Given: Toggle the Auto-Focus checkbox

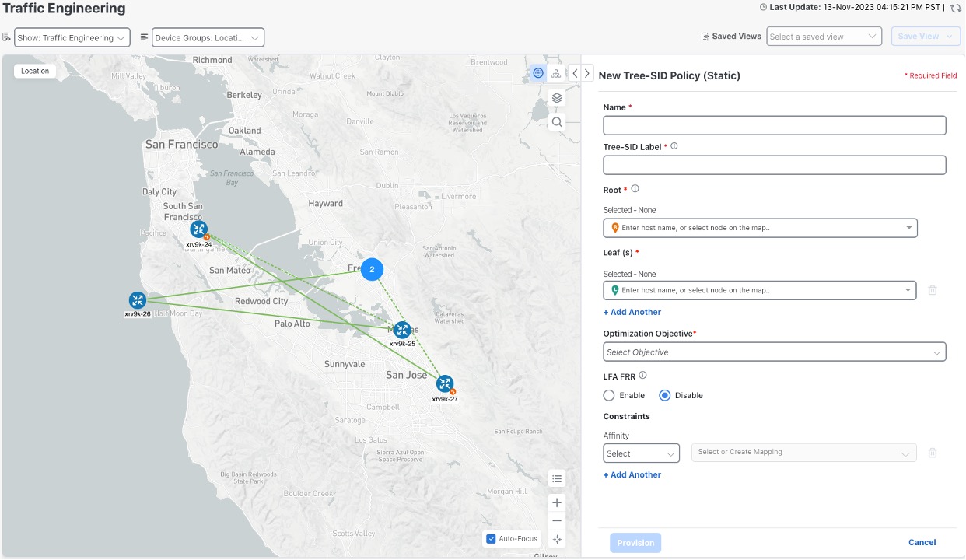Looking at the screenshot, I should click(x=491, y=538).
